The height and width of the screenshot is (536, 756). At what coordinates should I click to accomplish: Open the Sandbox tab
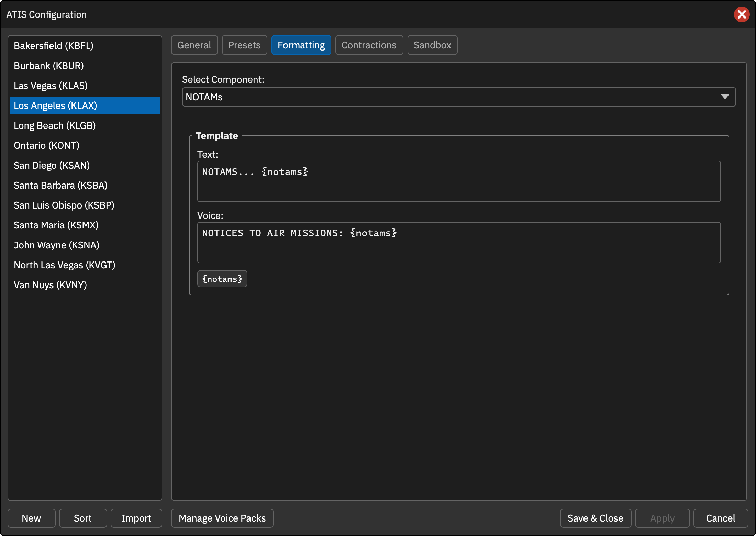[432, 45]
